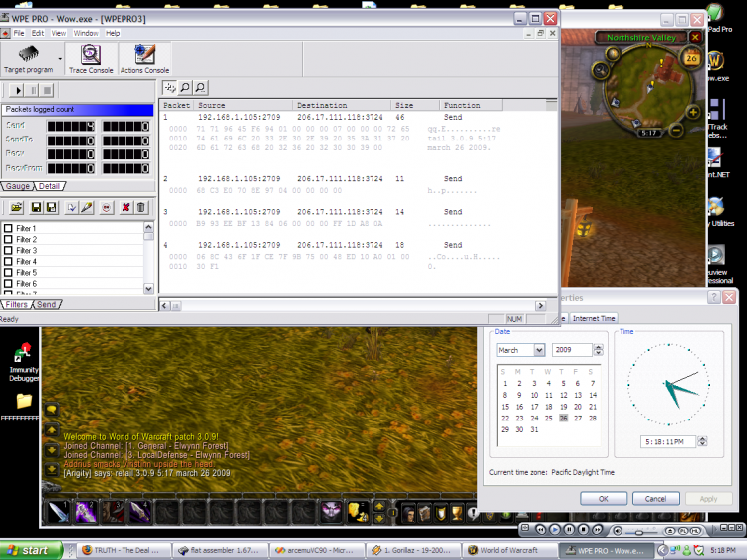
Task: Click the red X delete filter icon
Action: pyautogui.click(x=125, y=208)
